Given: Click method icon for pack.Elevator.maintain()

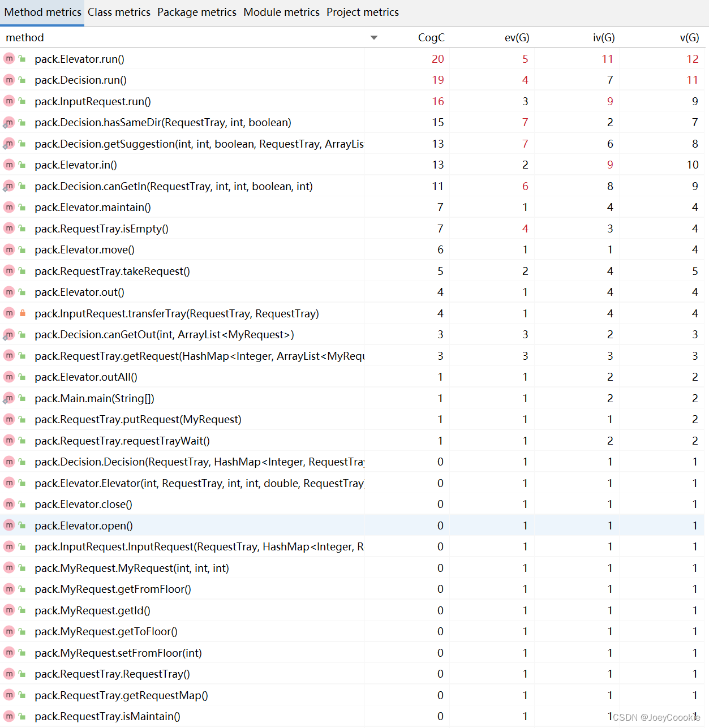Looking at the screenshot, I should pyautogui.click(x=9, y=207).
